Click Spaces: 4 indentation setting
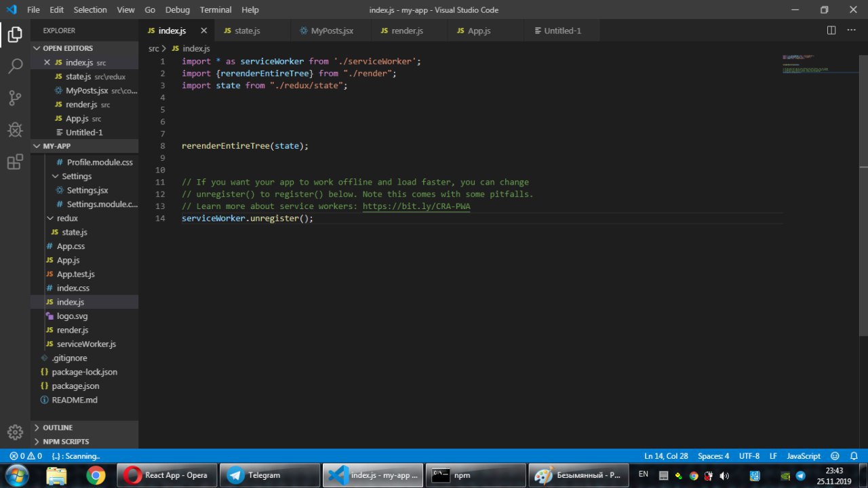868x488 pixels. pos(713,456)
